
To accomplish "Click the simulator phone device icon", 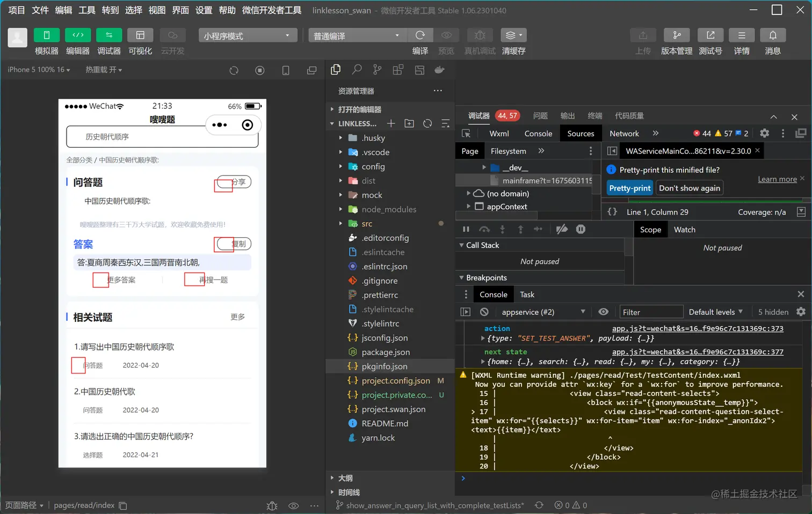I will [286, 70].
